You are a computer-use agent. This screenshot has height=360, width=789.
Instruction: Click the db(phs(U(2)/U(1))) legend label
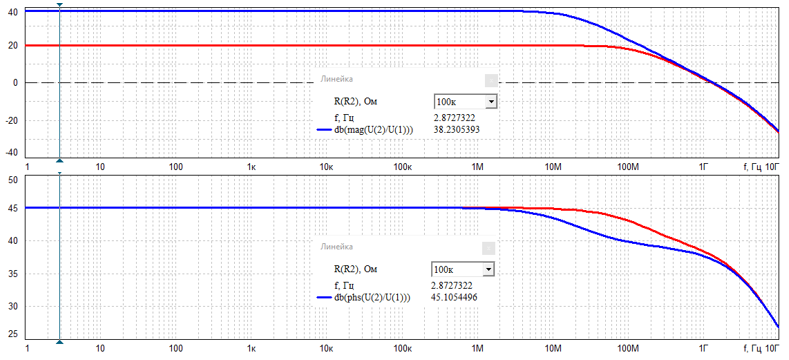(x=373, y=298)
